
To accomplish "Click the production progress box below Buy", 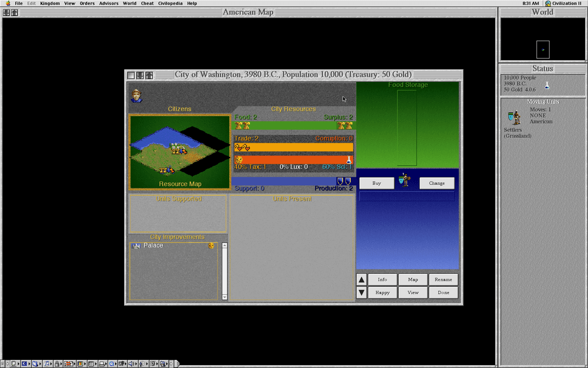I will (407, 196).
